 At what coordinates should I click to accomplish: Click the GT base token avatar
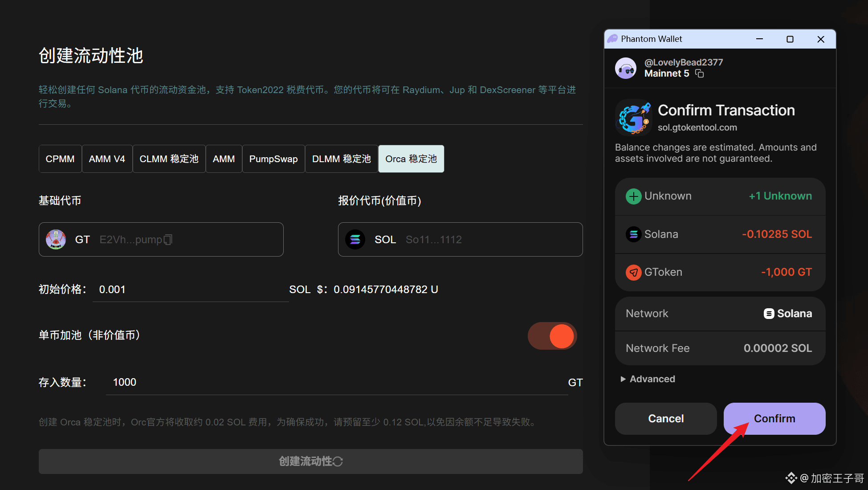pyautogui.click(x=56, y=240)
